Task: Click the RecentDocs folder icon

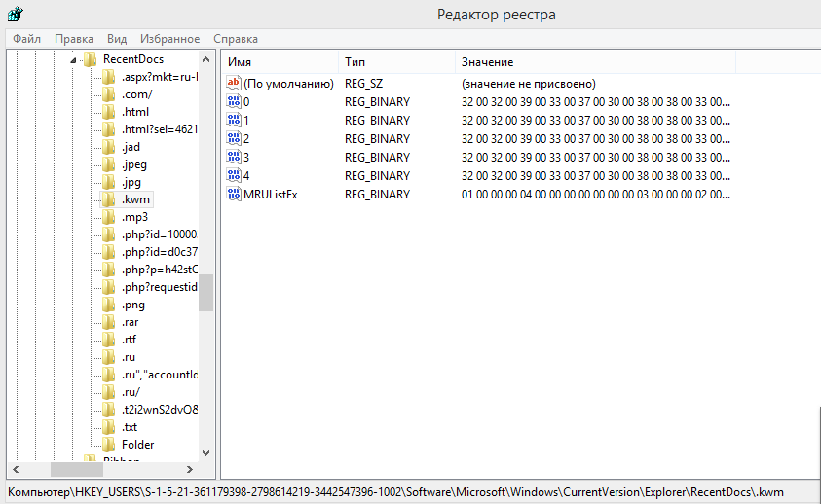Action: coord(90,59)
